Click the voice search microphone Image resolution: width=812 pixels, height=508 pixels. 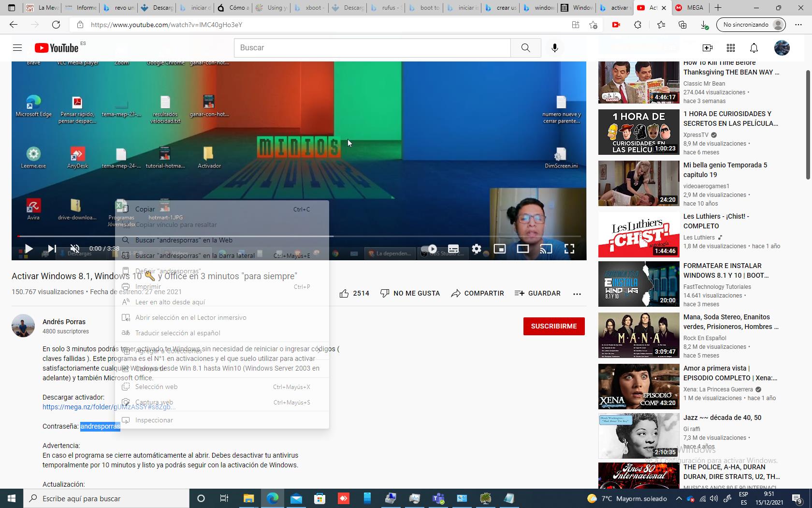pyautogui.click(x=555, y=48)
